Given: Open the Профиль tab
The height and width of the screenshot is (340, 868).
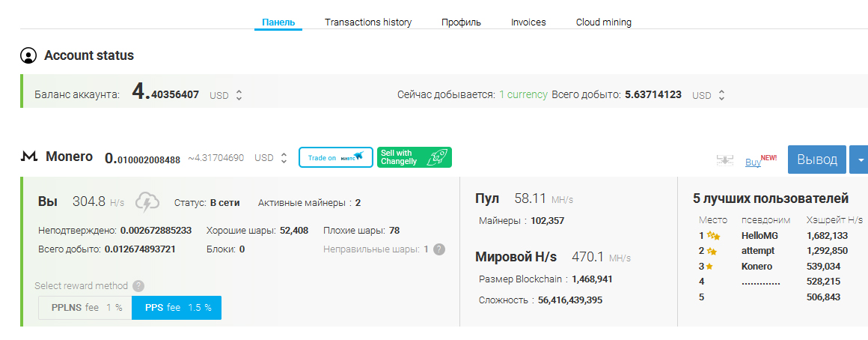Looking at the screenshot, I should 461,22.
